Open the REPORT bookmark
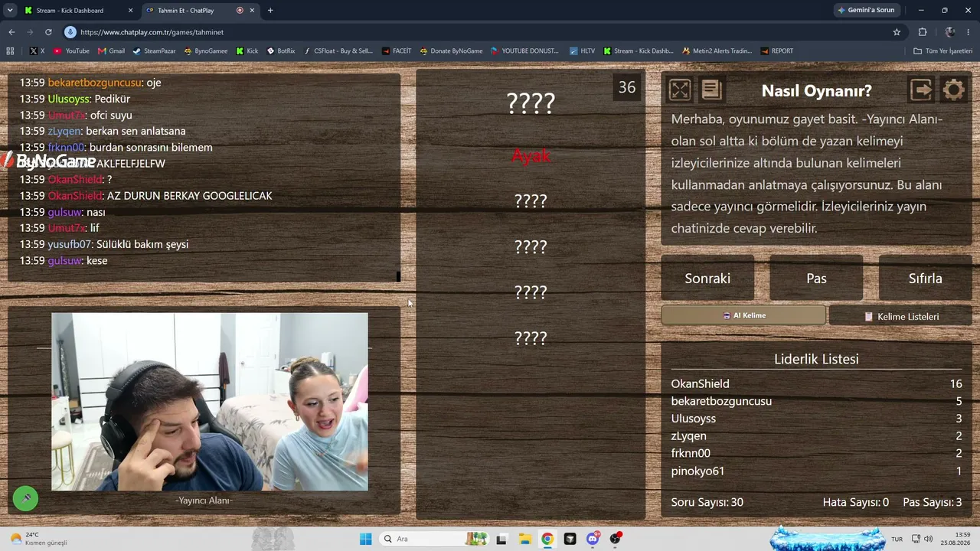 coord(777,51)
